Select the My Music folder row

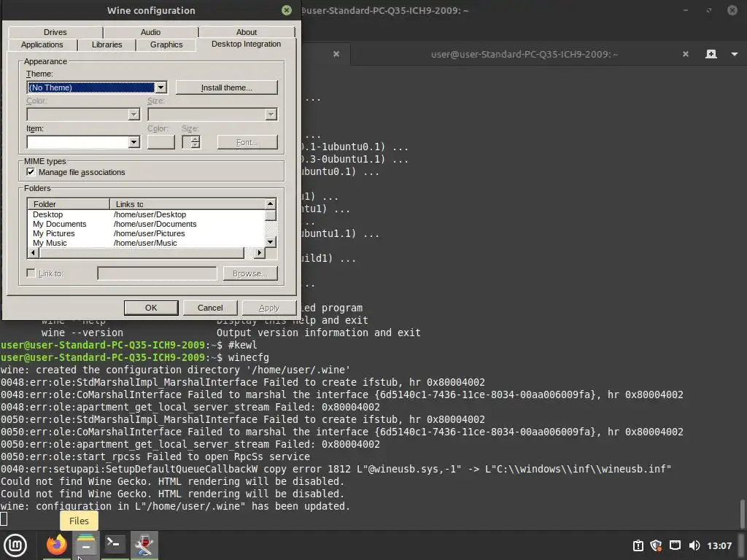point(146,243)
